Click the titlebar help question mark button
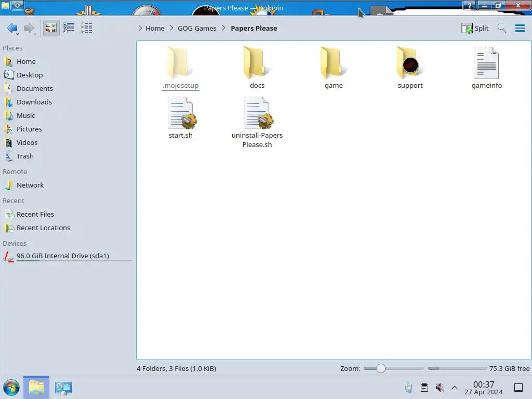 (470, 5)
